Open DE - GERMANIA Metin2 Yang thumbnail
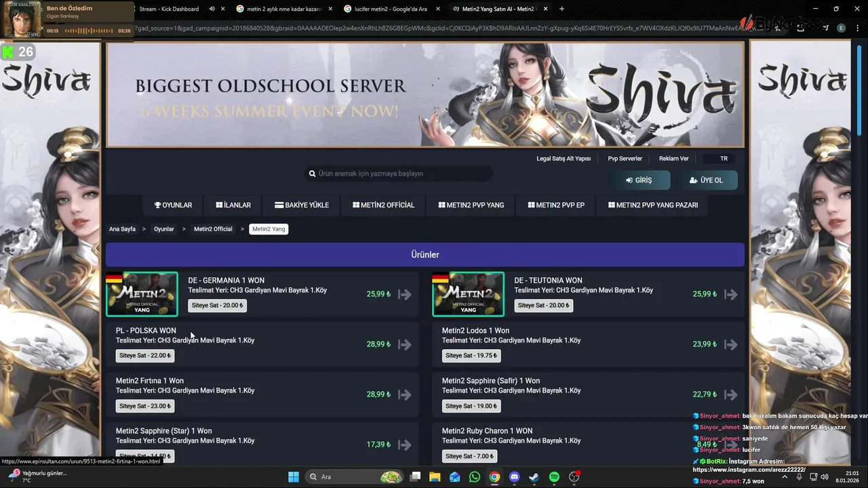The height and width of the screenshot is (488, 868). click(x=142, y=294)
